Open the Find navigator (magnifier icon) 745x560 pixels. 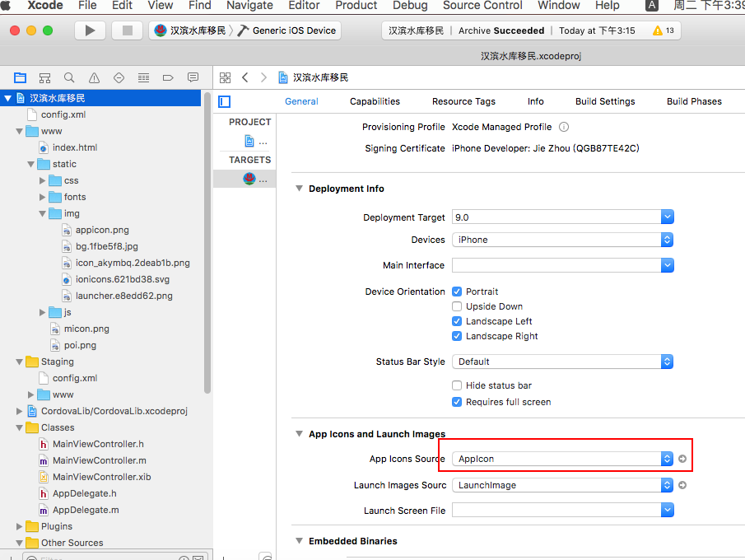click(x=69, y=77)
